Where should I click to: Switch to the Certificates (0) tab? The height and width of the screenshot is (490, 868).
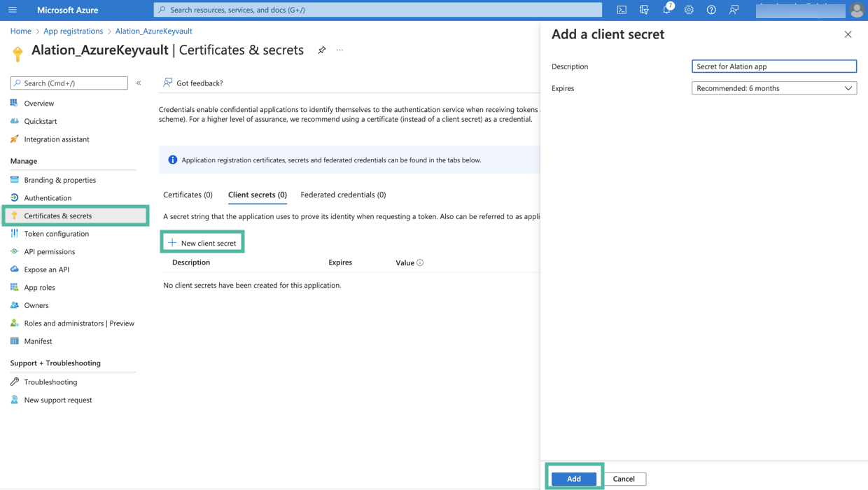click(188, 195)
